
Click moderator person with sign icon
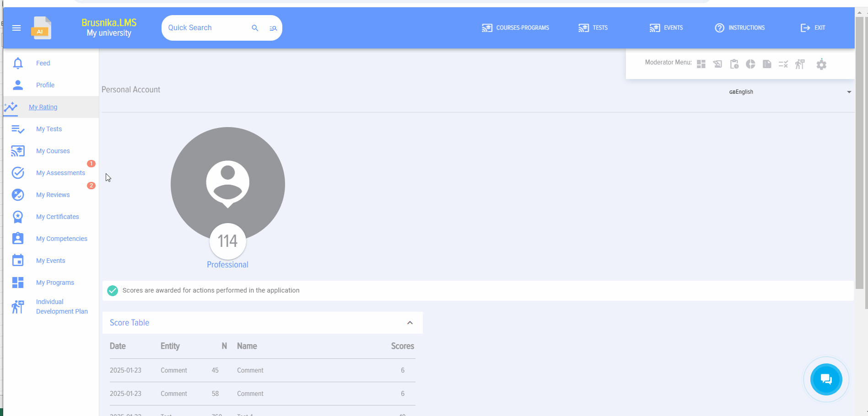click(800, 64)
